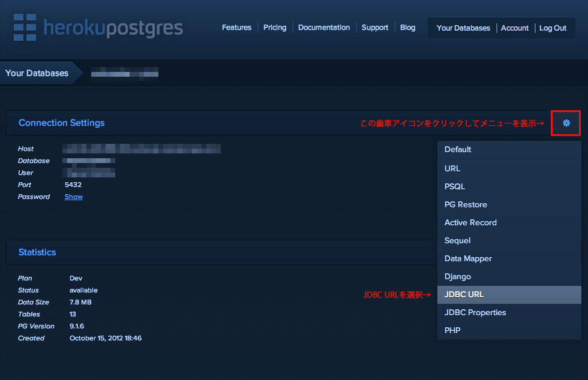This screenshot has height=380, width=588.
Task: Select PSQL connection format from the menu
Action: pos(509,186)
